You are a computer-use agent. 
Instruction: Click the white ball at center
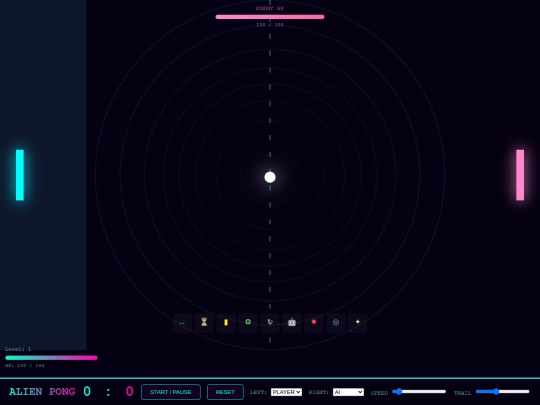(x=270, y=177)
